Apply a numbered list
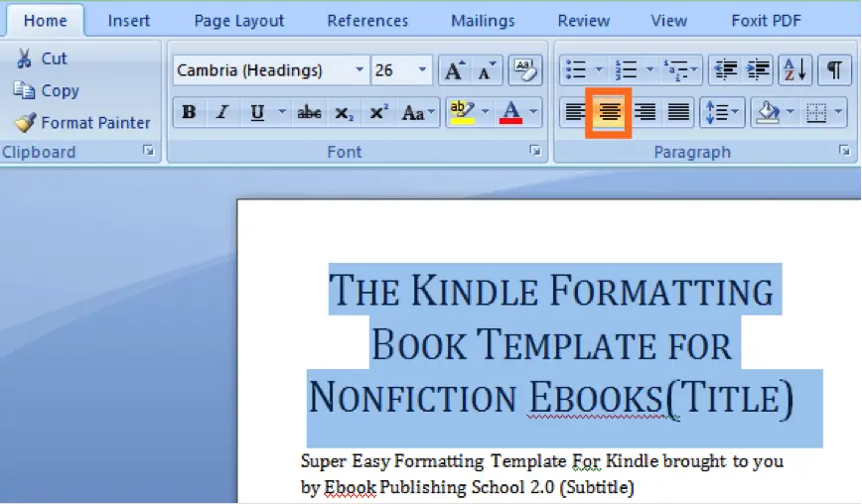862x504 pixels. click(x=627, y=70)
